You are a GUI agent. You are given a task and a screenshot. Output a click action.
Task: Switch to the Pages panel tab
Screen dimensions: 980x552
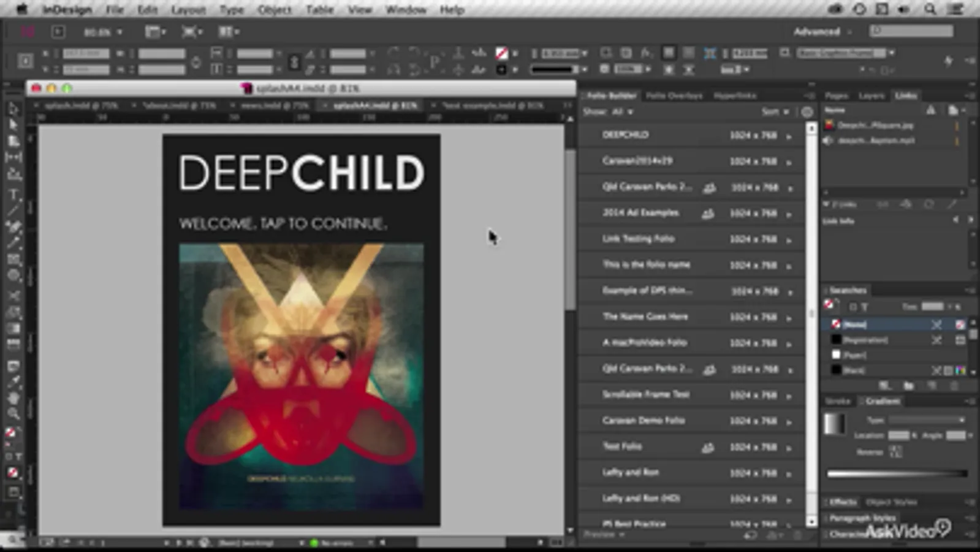837,96
